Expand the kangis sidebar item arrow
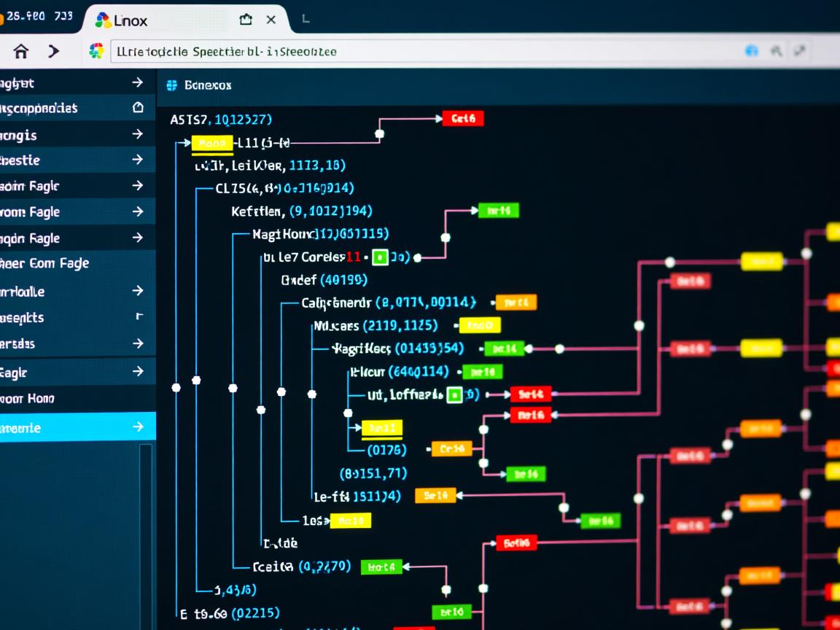 [137, 134]
